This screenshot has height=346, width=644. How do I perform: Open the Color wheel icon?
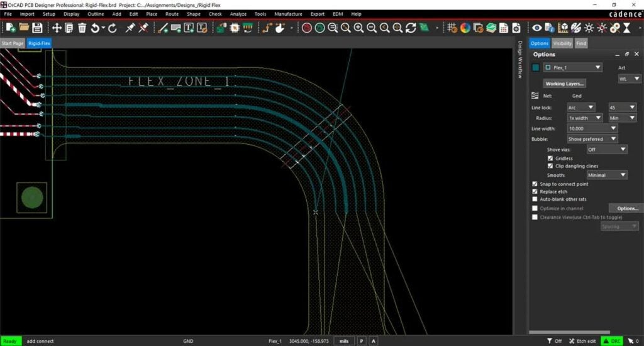pos(465,28)
